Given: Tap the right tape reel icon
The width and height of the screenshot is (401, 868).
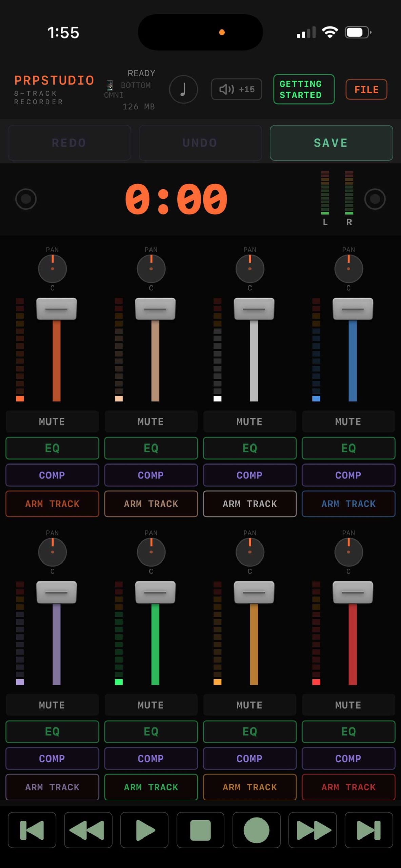Looking at the screenshot, I should 375,199.
